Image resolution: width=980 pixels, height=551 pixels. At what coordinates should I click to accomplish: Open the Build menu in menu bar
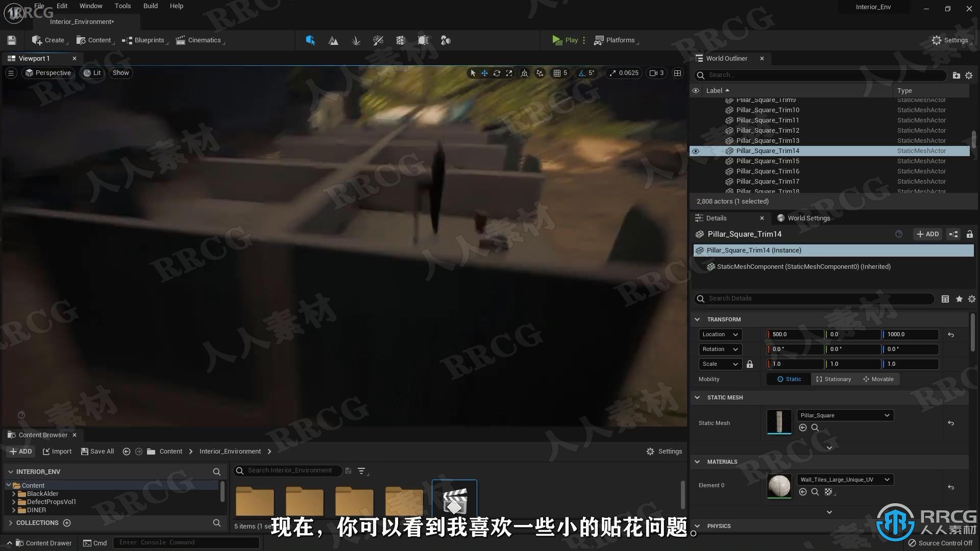click(x=150, y=6)
